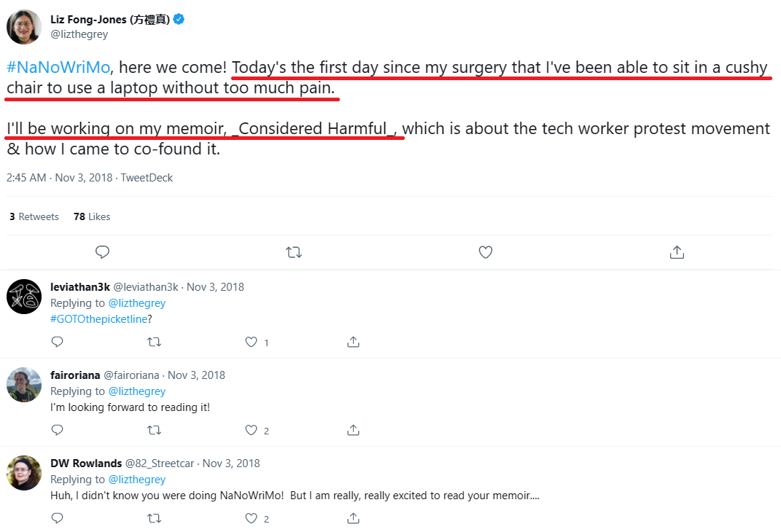Viewport: 781px width, 532px height.
Task: Retweet fairoriana's reply
Action: (x=154, y=430)
